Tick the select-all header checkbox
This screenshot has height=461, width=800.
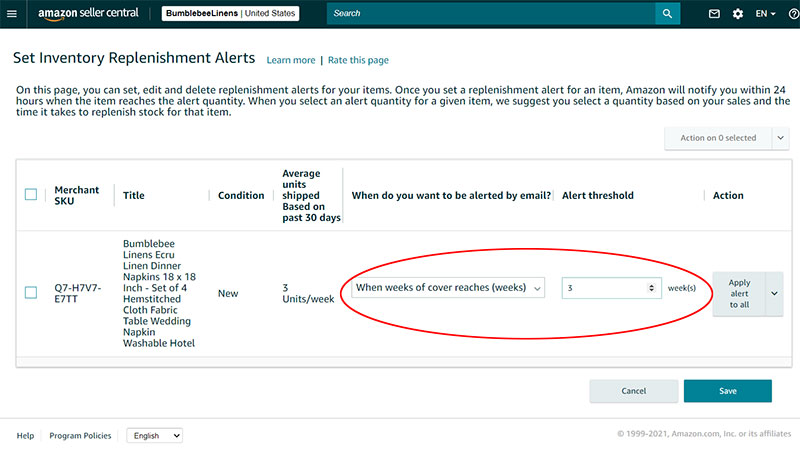tap(31, 194)
